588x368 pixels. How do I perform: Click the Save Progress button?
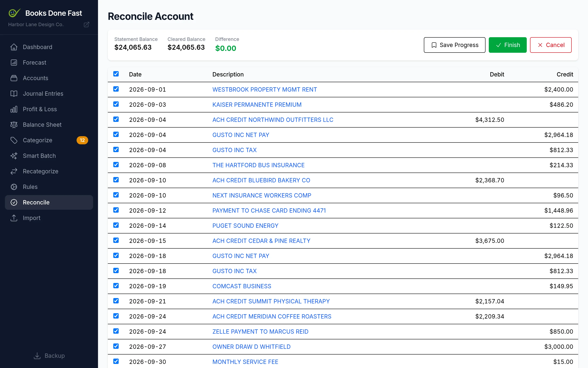click(x=454, y=45)
